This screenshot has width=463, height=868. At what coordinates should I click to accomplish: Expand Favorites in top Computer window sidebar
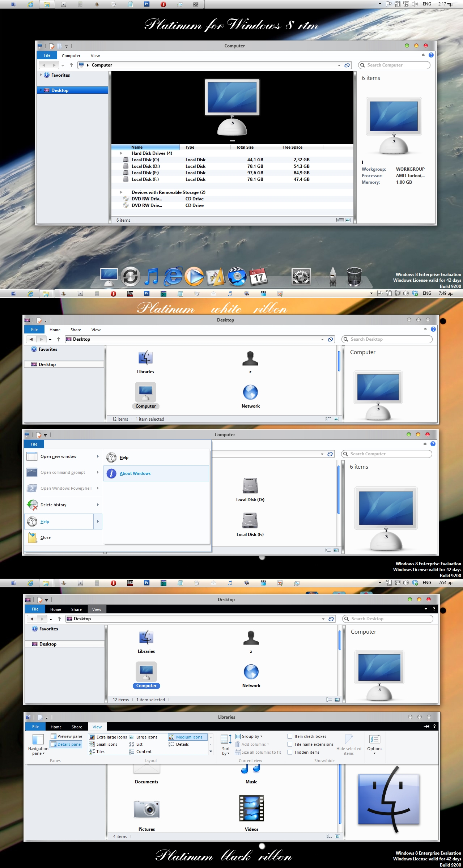[x=41, y=75]
